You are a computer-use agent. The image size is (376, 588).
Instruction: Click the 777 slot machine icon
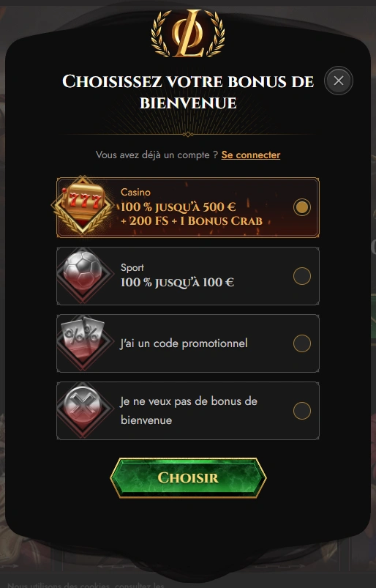tap(83, 205)
